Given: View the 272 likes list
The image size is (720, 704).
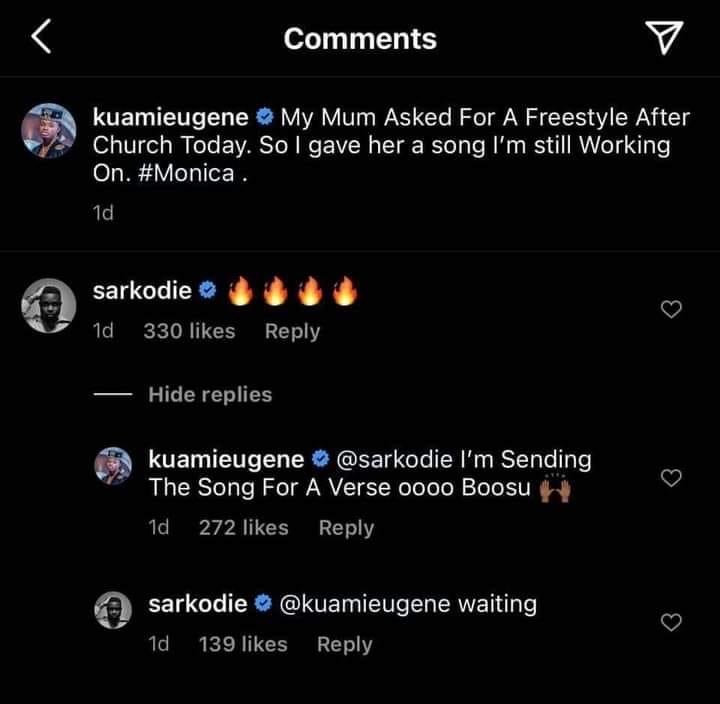Looking at the screenshot, I should pyautogui.click(x=243, y=528).
